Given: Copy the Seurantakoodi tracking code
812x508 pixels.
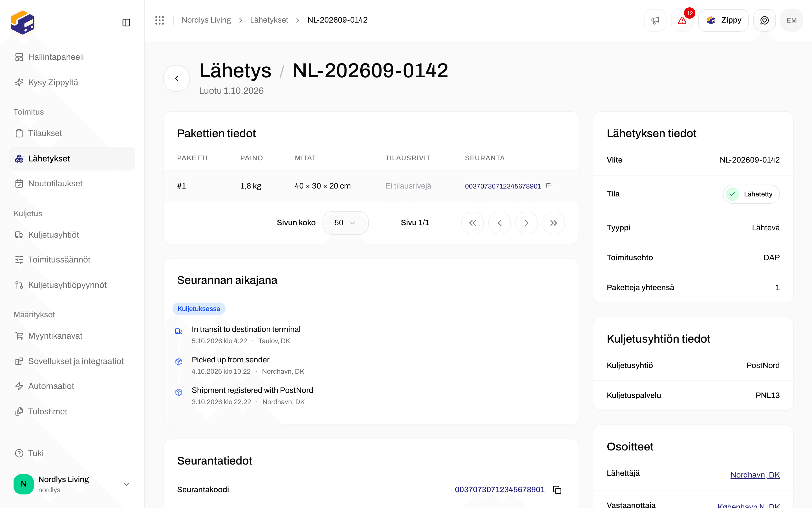Looking at the screenshot, I should [557, 490].
